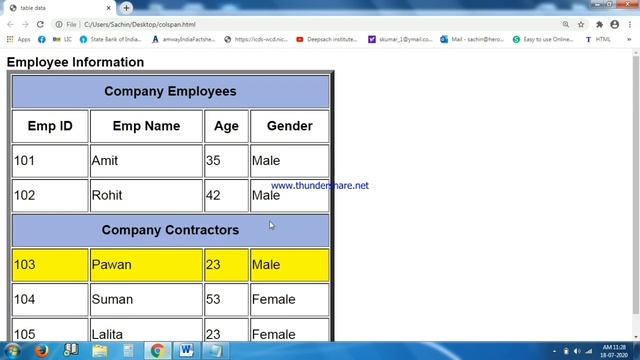Screen dimensions: 640x360
Task: Bookmark this page with the star icon
Action: click(x=581, y=24)
